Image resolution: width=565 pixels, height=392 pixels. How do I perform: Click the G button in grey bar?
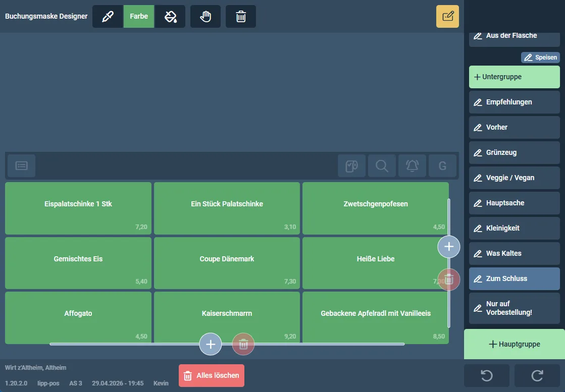pos(442,165)
